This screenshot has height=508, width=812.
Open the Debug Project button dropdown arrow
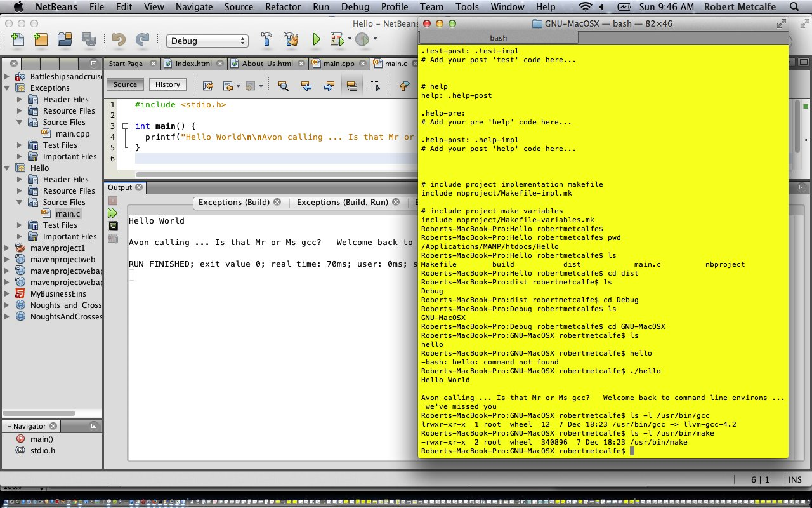coord(350,39)
